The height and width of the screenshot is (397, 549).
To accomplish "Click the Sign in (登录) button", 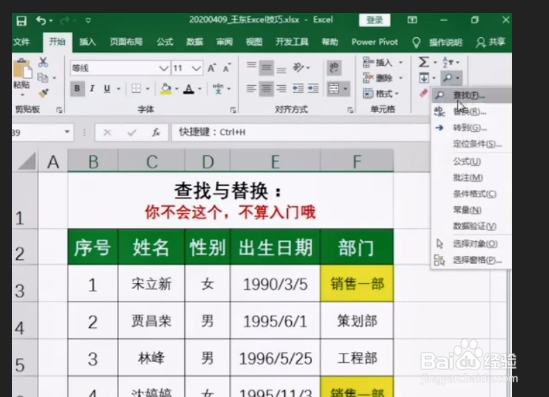I will coord(375,20).
